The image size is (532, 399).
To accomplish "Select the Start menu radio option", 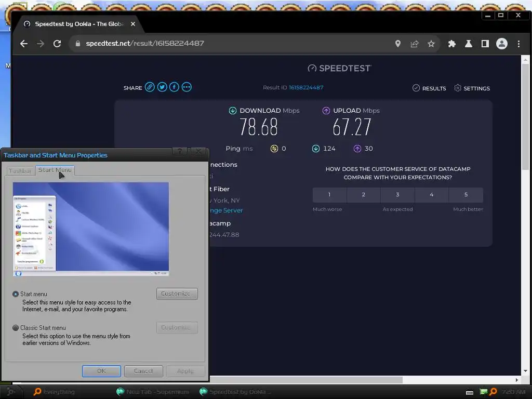I will (x=15, y=294).
